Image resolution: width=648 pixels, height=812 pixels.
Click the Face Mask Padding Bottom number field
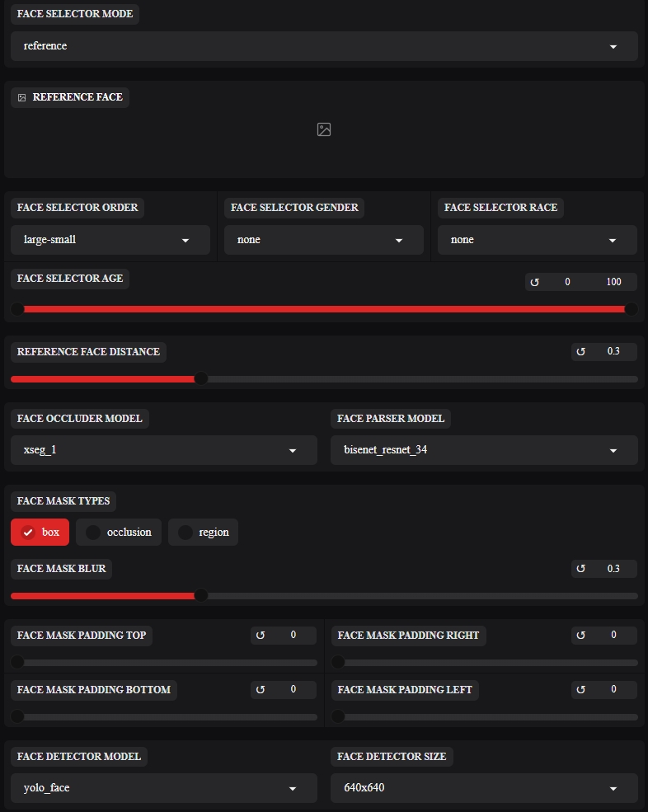[293, 689]
